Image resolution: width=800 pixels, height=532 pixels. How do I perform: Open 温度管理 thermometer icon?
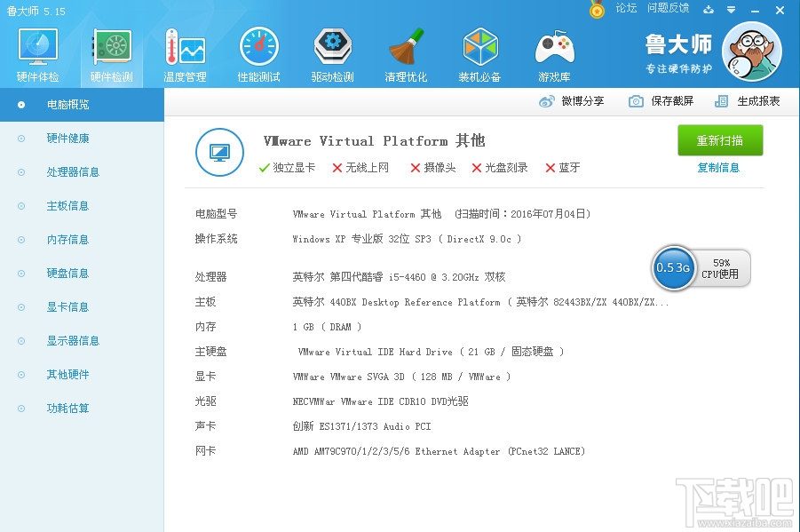[x=185, y=47]
